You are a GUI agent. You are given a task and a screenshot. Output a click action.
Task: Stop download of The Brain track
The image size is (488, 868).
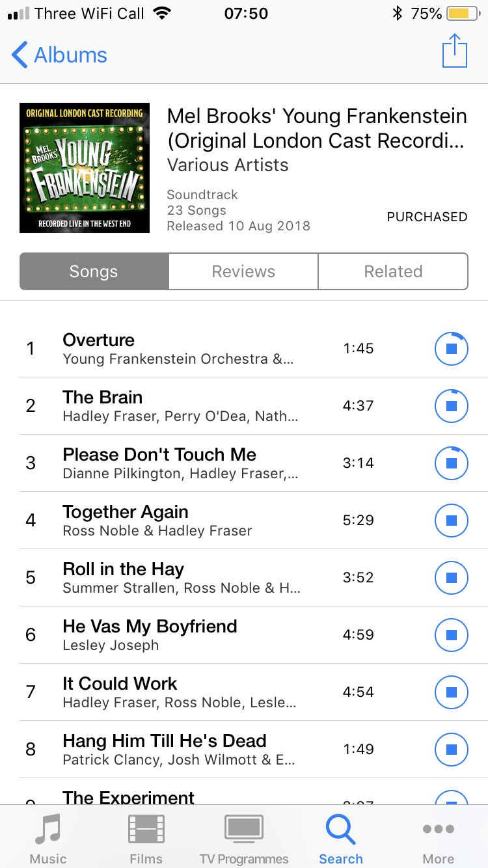(452, 406)
